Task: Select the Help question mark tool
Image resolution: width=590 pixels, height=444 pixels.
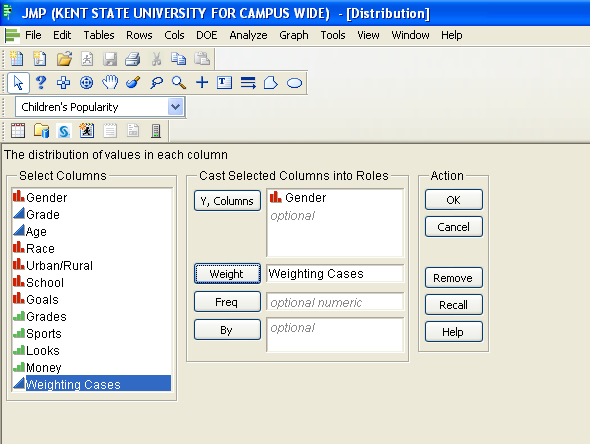Action: pyautogui.click(x=41, y=82)
